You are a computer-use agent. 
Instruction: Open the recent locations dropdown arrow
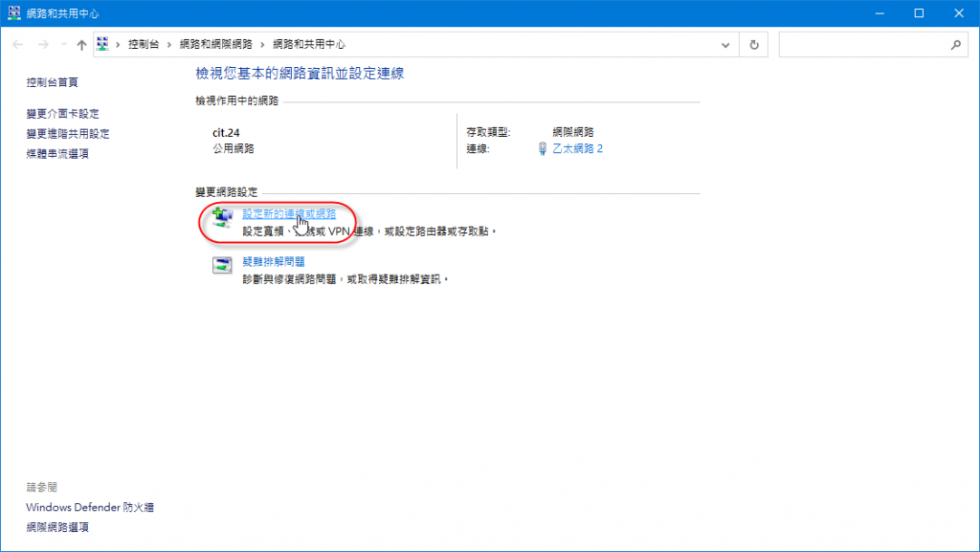(x=64, y=45)
